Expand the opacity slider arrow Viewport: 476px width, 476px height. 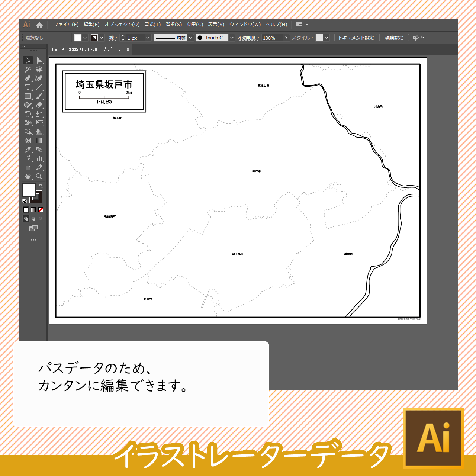[286, 38]
